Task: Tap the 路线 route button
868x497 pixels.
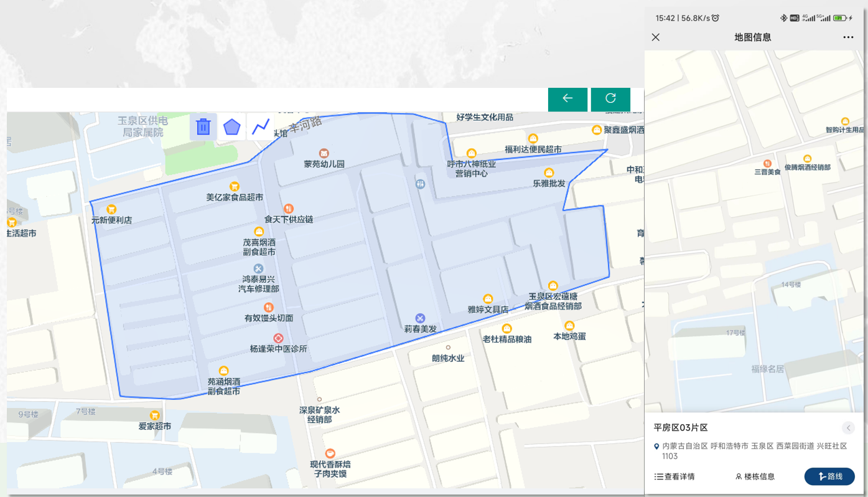Action: pos(829,476)
